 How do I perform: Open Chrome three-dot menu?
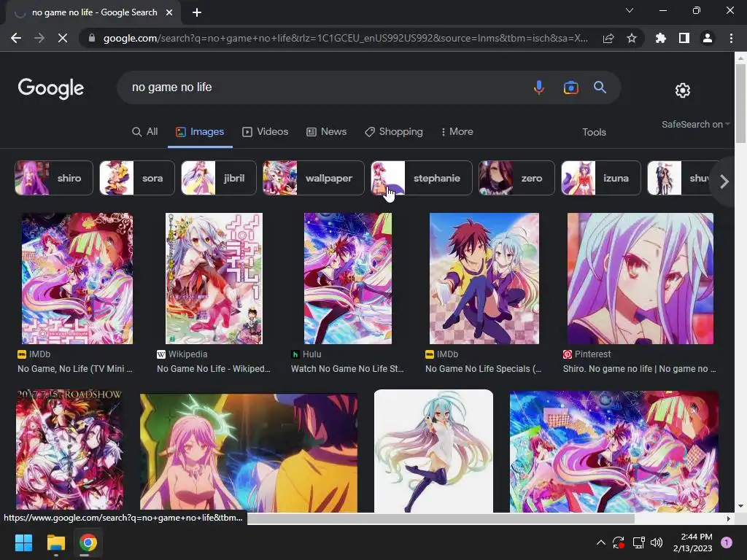pyautogui.click(x=731, y=38)
